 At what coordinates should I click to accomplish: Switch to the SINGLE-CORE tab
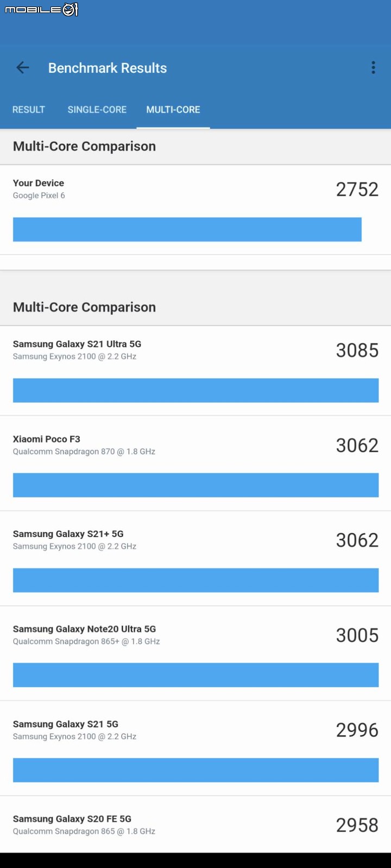click(97, 110)
